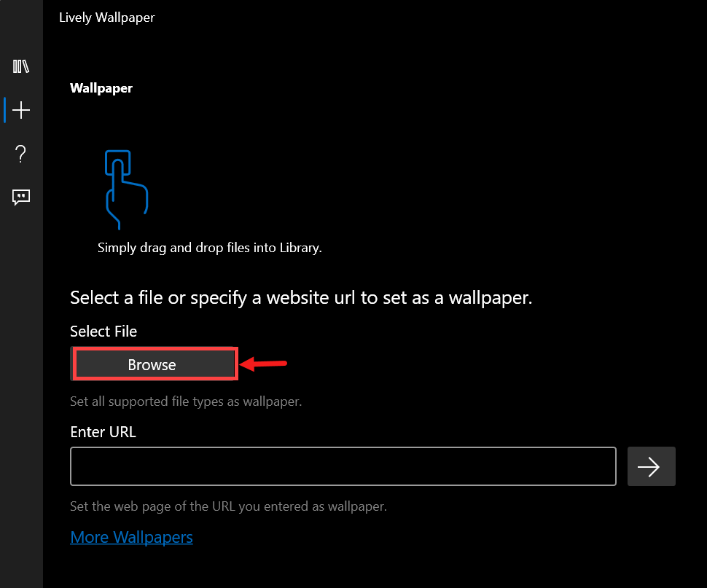The image size is (707, 588).
Task: Click 'Set the web page of the URL' description
Action: coord(228,506)
